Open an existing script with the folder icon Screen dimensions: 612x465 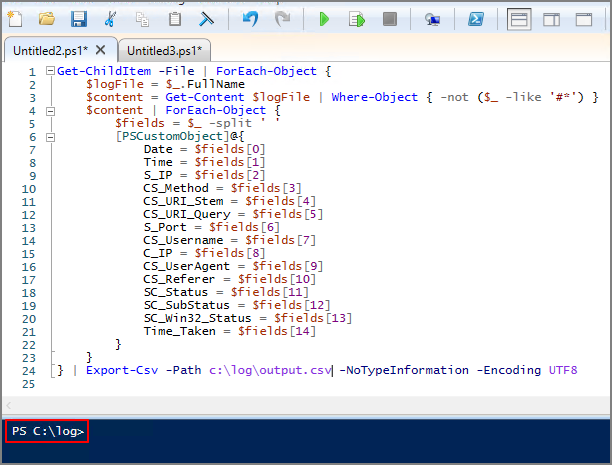point(47,19)
